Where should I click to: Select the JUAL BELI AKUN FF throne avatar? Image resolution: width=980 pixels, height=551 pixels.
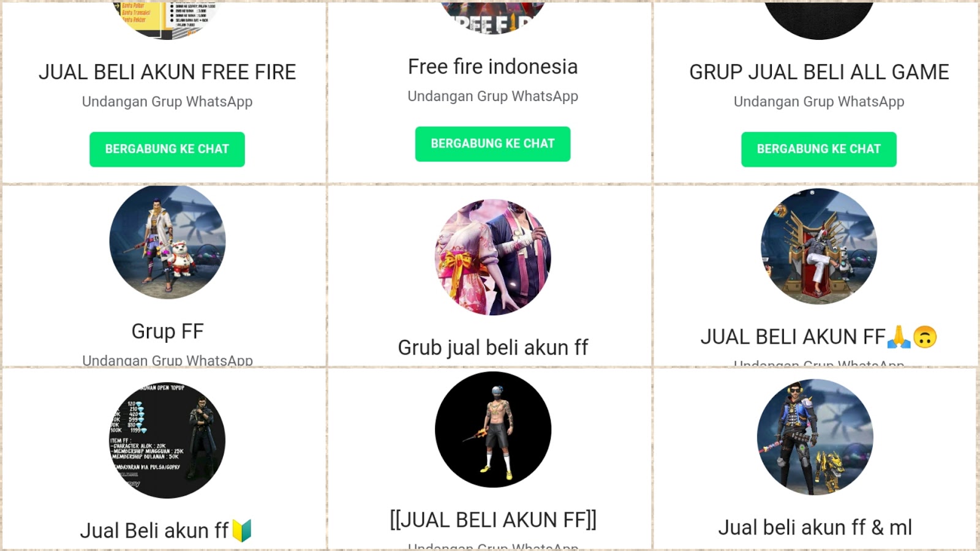(819, 246)
